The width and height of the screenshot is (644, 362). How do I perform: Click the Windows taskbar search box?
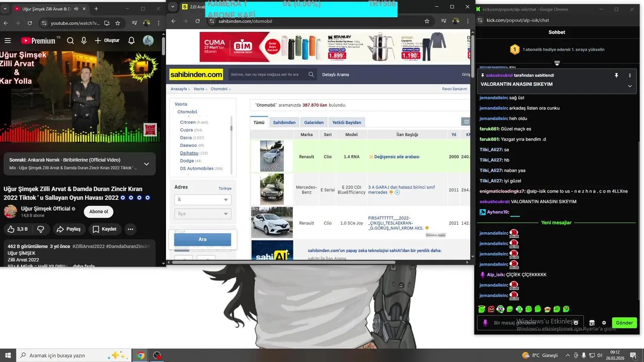tap(73, 355)
